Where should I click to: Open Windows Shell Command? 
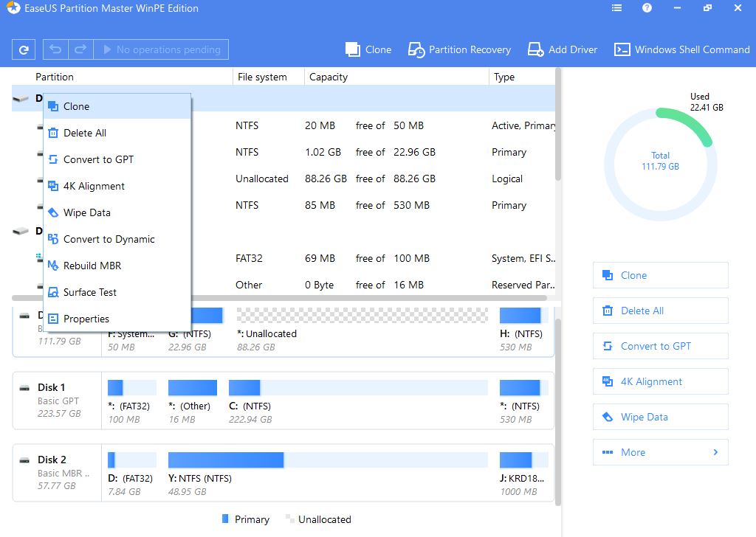pos(681,50)
